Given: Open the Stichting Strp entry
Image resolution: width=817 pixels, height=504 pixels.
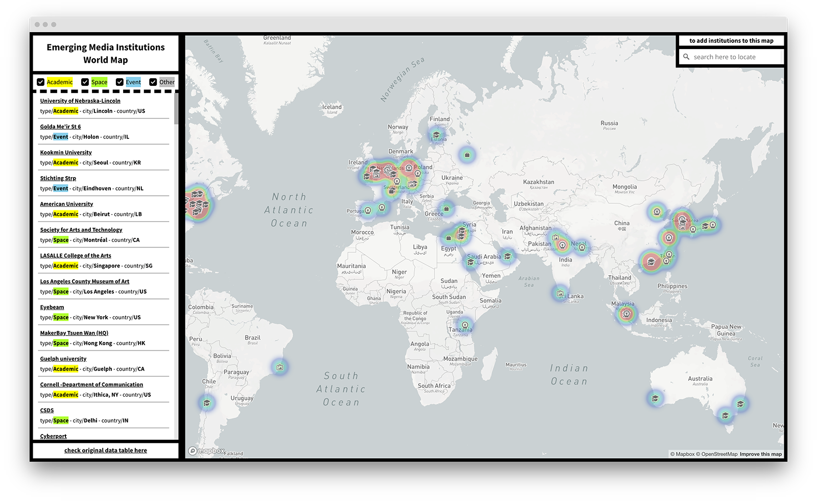Looking at the screenshot, I should [x=58, y=178].
